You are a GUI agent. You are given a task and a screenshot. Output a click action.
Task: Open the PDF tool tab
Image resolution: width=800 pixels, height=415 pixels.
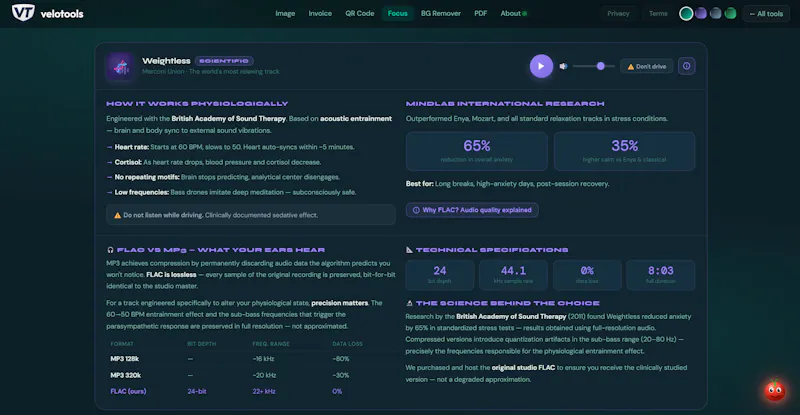tap(481, 14)
